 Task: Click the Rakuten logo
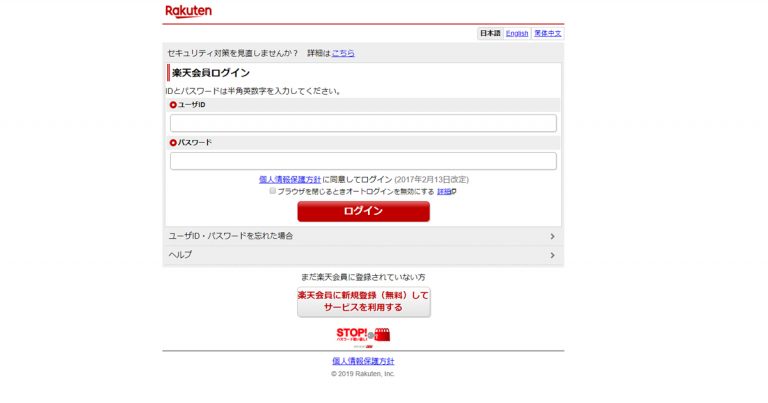(x=188, y=11)
